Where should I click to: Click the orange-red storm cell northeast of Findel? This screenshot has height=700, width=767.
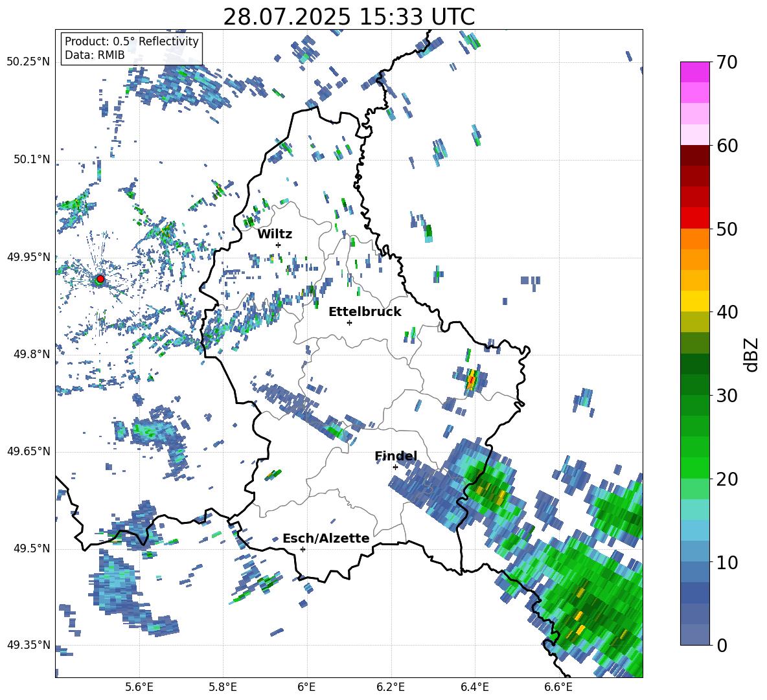(472, 380)
